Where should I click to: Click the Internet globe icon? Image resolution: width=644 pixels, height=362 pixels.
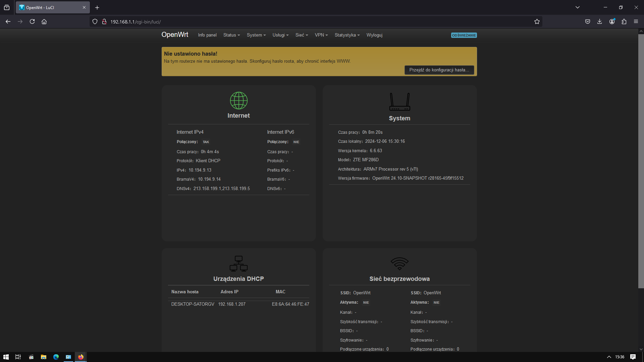pyautogui.click(x=238, y=101)
